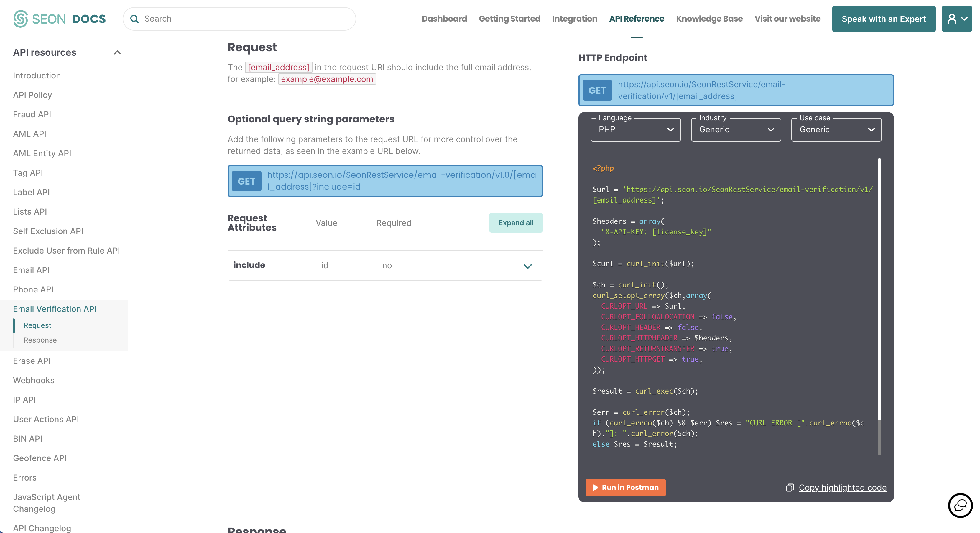Click the example GET URL with include=id
980x533 pixels.
coord(385,181)
